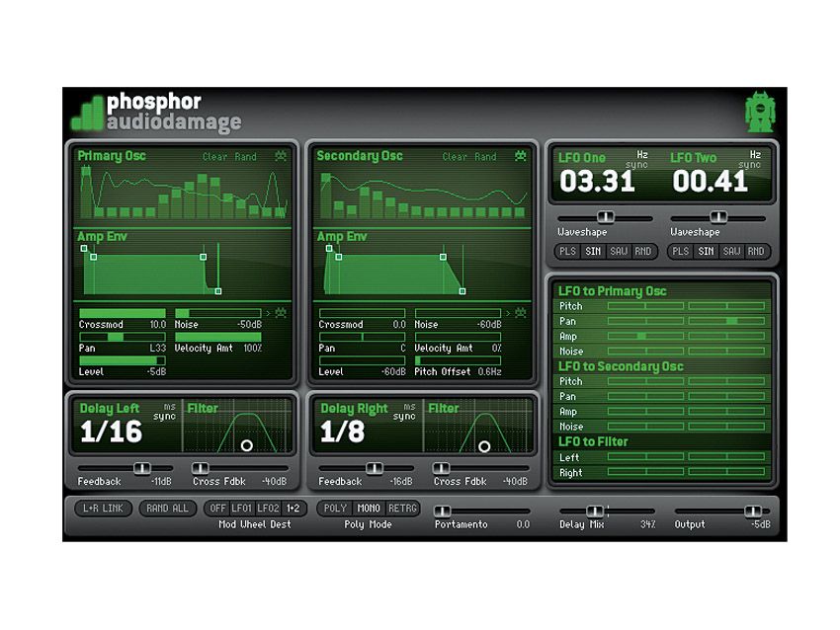This screenshot has height=630, width=840.
Task: Click the Delay Right Filter circle handle
Action: (x=484, y=446)
